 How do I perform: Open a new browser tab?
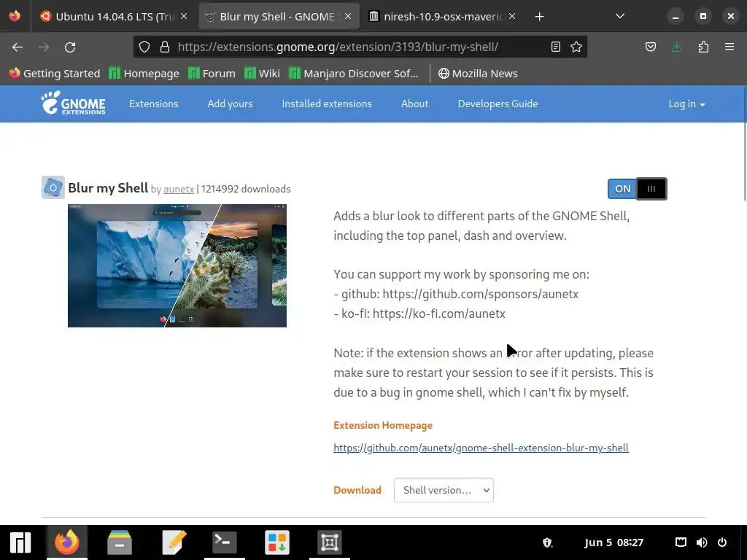coord(539,17)
